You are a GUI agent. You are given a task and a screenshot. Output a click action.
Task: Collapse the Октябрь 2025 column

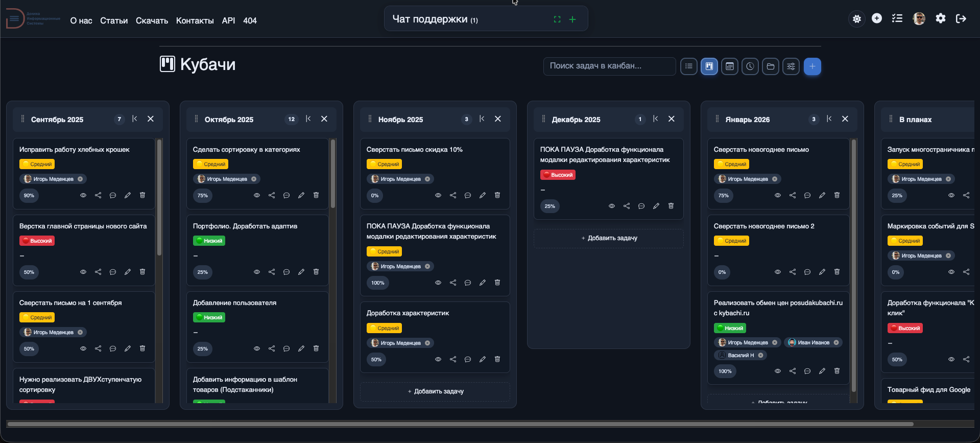tap(308, 119)
